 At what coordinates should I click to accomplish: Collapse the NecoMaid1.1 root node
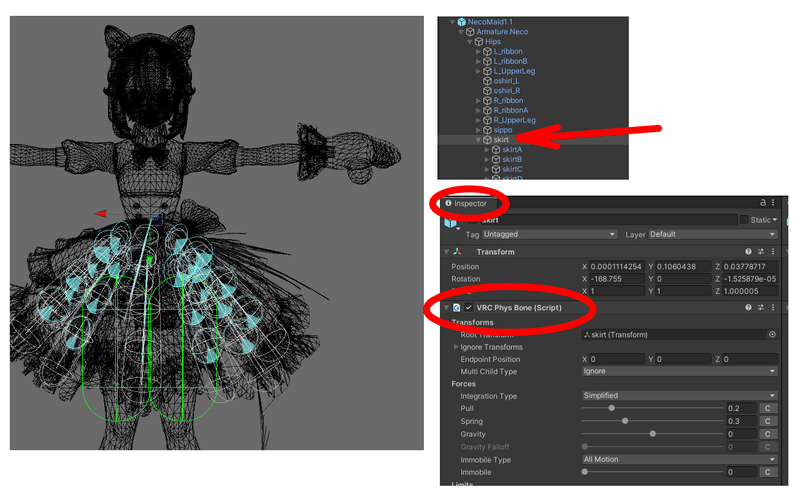453,22
